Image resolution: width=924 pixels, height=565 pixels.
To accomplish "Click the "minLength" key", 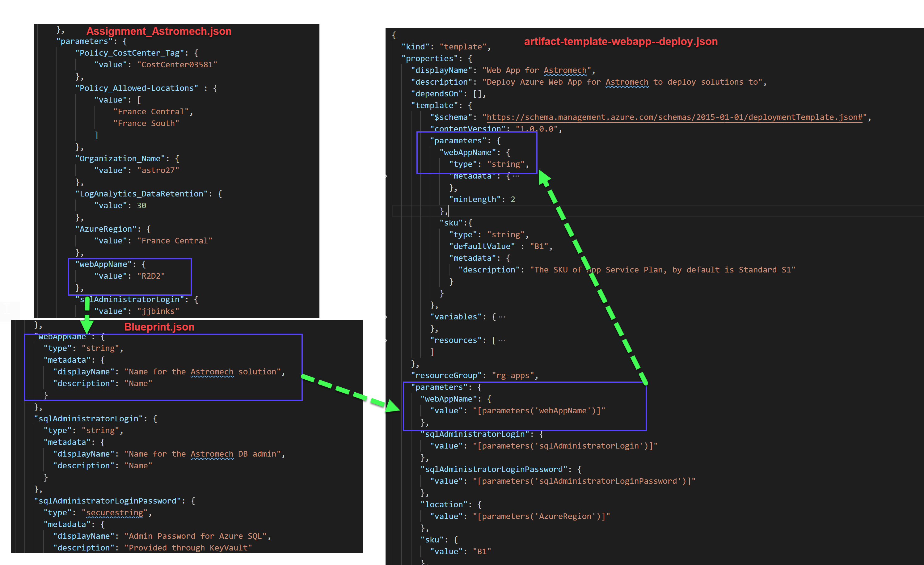I will (x=475, y=200).
